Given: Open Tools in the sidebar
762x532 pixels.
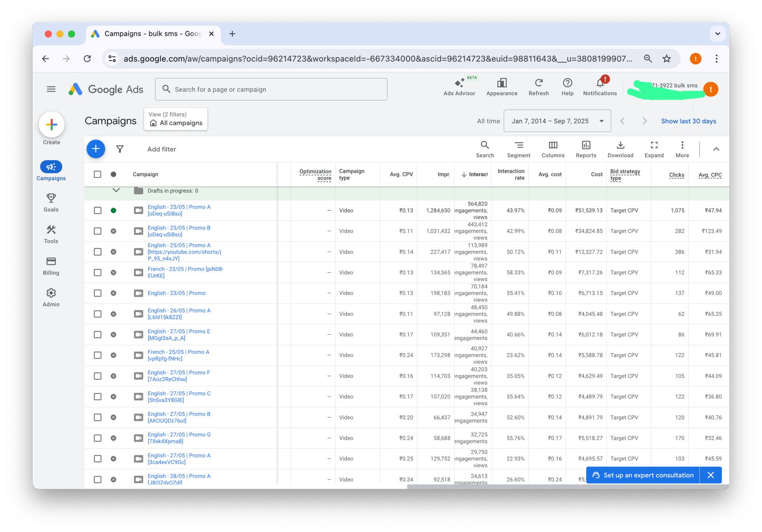Looking at the screenshot, I should [51, 234].
